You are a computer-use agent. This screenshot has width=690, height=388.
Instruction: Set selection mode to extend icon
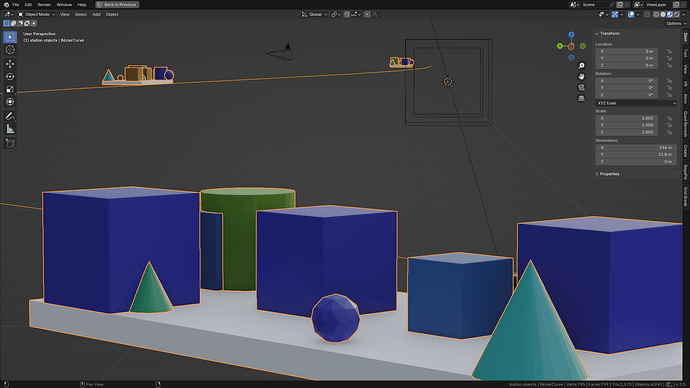pyautogui.click(x=13, y=23)
